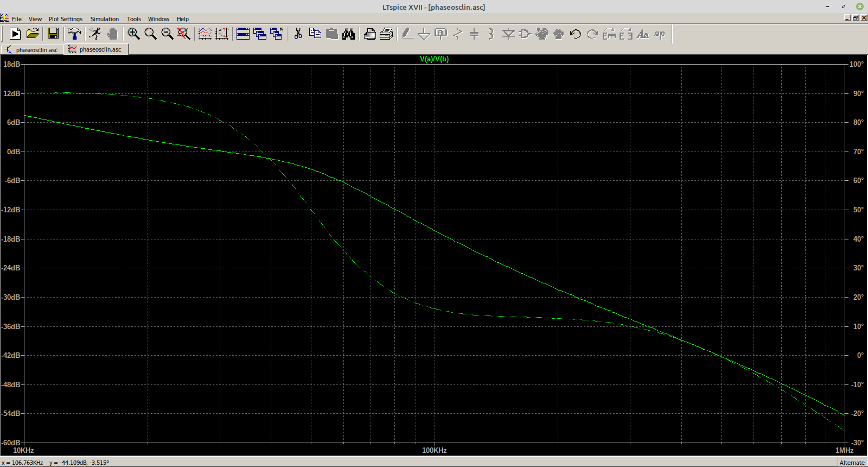Click the Mirror toolbar icon

click(626, 34)
